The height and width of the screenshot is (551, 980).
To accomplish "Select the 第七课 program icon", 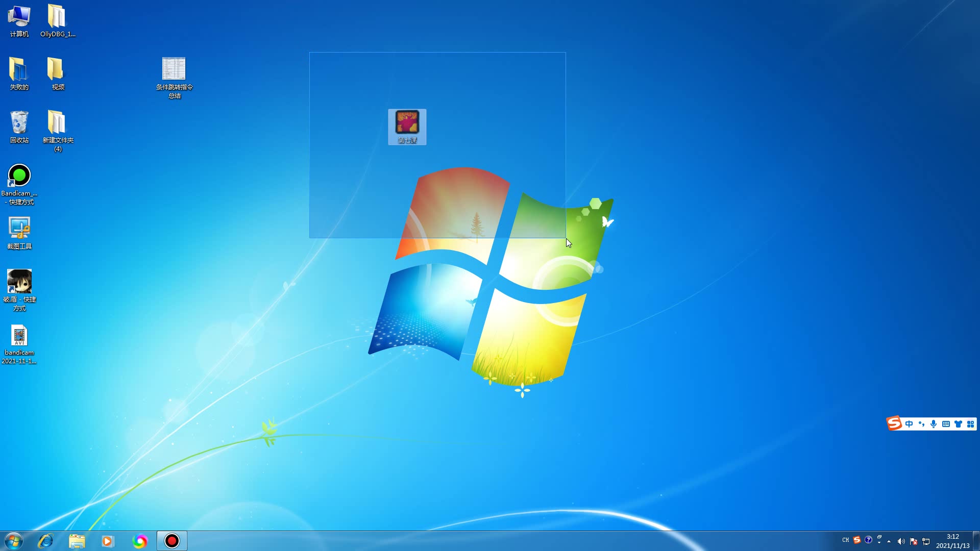I will coord(407,127).
